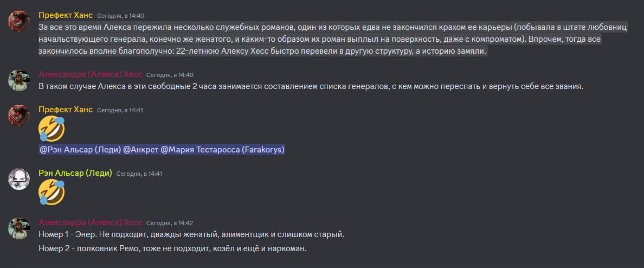This screenshot has width=644, height=268.
Task: Click timestamp Сегодня, в 14:42
Action: (x=170, y=223)
